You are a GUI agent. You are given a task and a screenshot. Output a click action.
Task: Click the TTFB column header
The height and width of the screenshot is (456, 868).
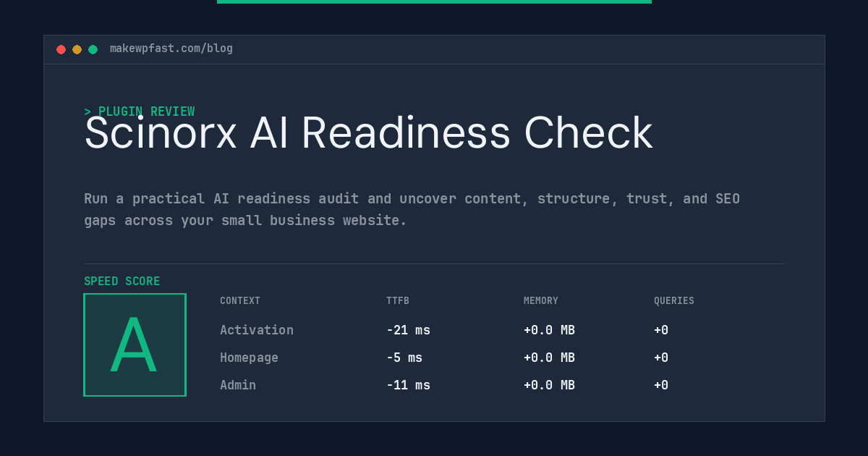click(398, 301)
